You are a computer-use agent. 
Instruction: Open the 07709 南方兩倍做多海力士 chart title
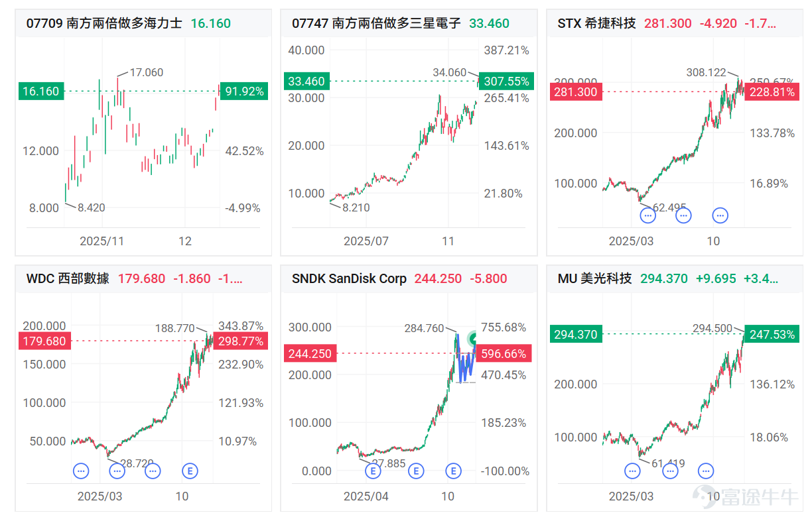(104, 23)
